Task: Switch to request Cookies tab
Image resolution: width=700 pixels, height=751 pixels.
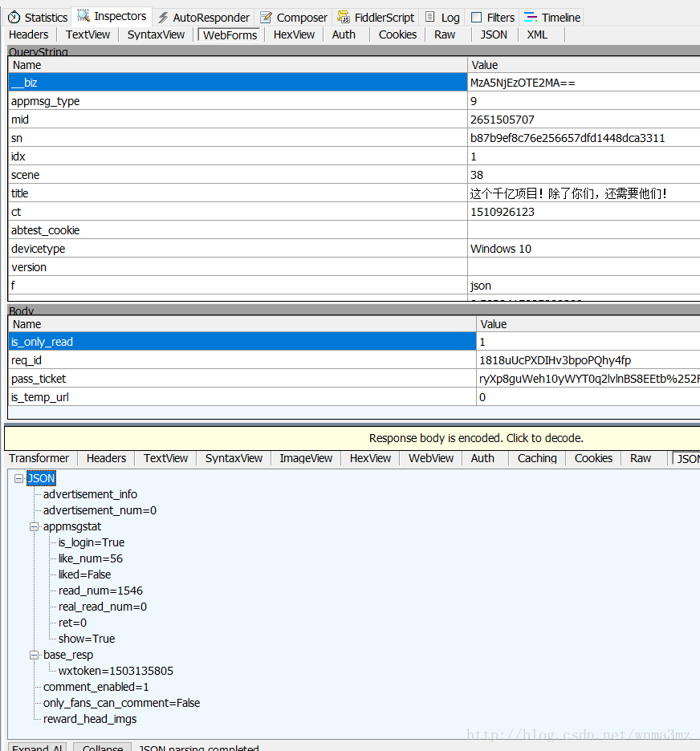Action: [397, 35]
